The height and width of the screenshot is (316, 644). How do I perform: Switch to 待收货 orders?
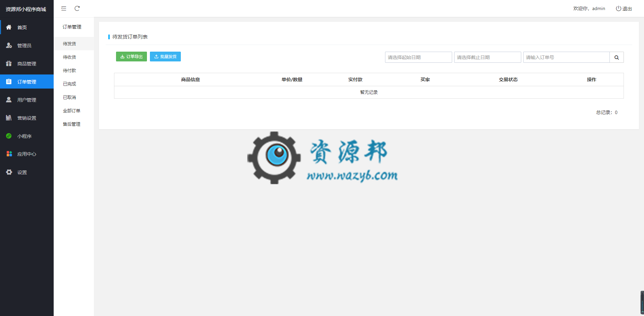tap(74, 57)
